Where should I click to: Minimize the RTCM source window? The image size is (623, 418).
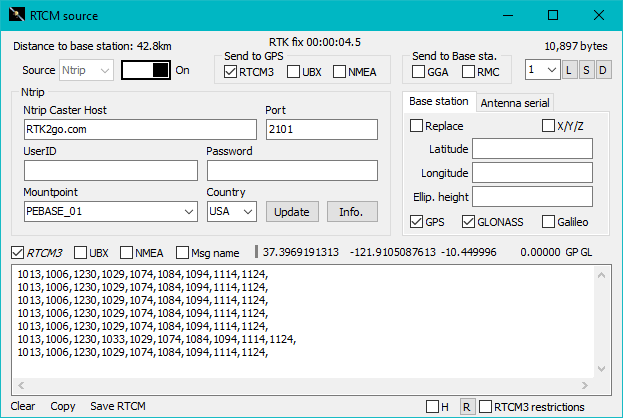508,15
